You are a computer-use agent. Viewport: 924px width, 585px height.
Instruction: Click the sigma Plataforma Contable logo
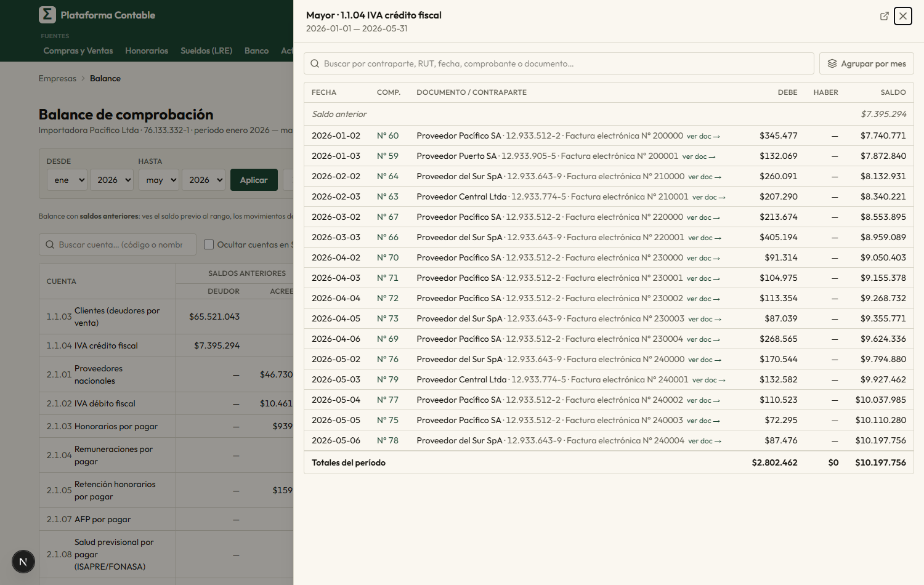47,15
